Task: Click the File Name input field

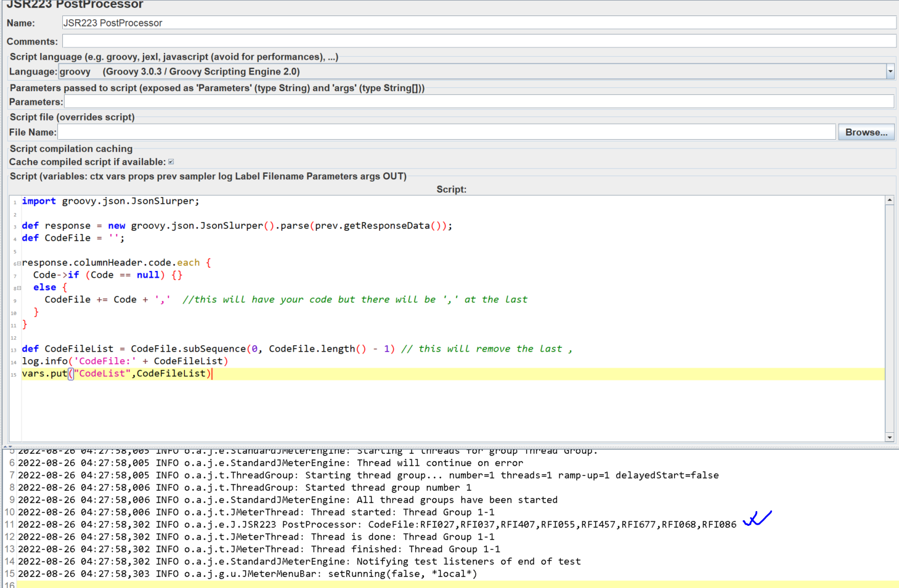Action: point(447,132)
